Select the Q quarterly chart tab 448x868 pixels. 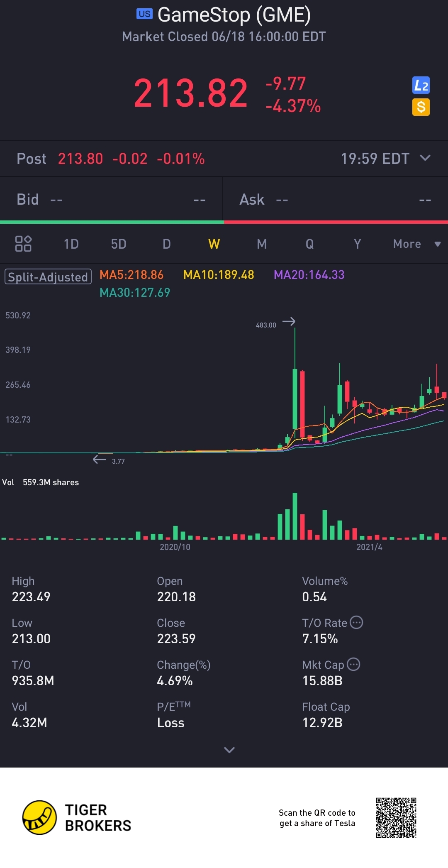tap(309, 244)
